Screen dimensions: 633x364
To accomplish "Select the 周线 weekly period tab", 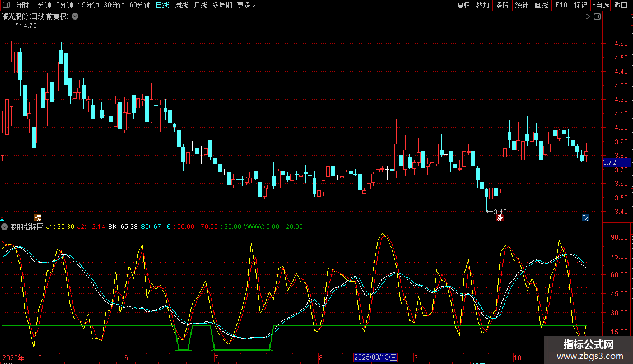I will 181,6.
